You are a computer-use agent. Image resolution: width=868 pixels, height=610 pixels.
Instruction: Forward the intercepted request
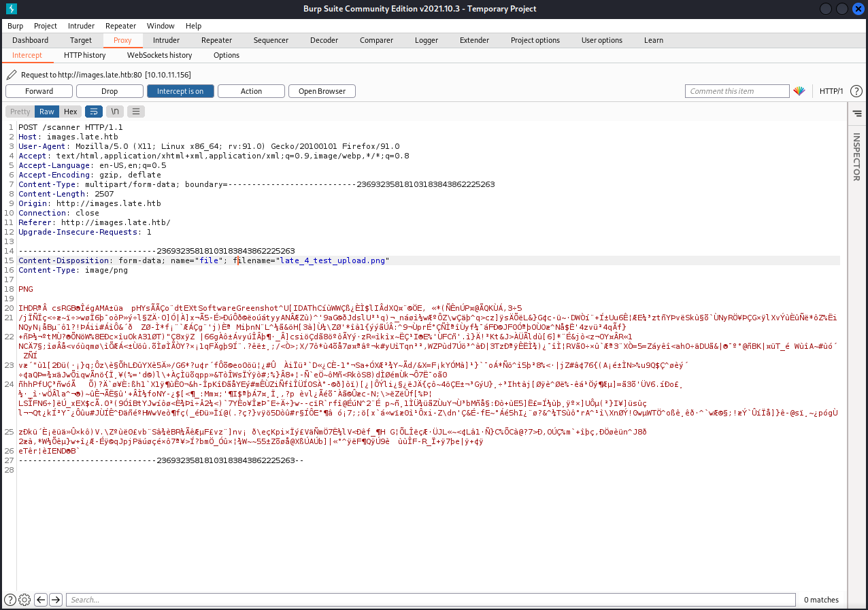39,91
